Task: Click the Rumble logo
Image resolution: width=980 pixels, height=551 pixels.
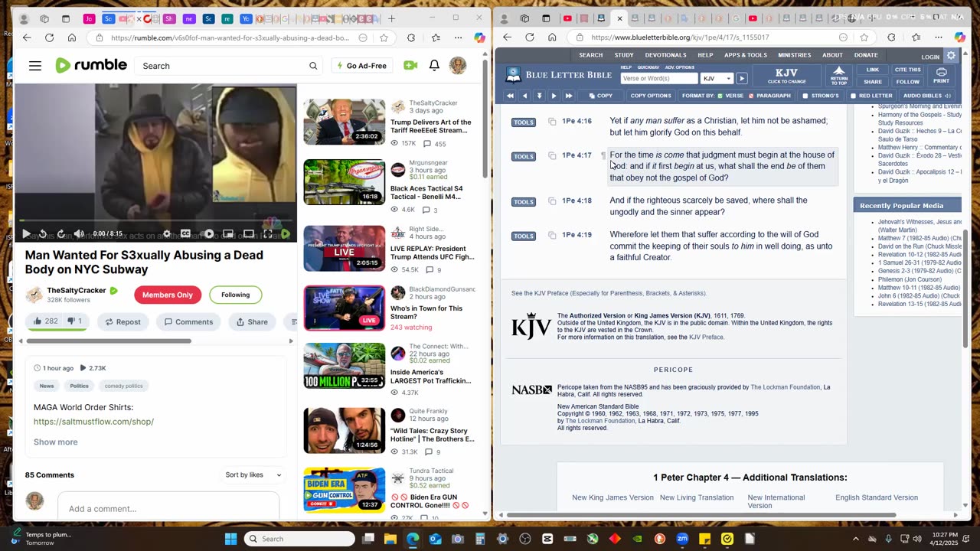Action: pyautogui.click(x=91, y=66)
